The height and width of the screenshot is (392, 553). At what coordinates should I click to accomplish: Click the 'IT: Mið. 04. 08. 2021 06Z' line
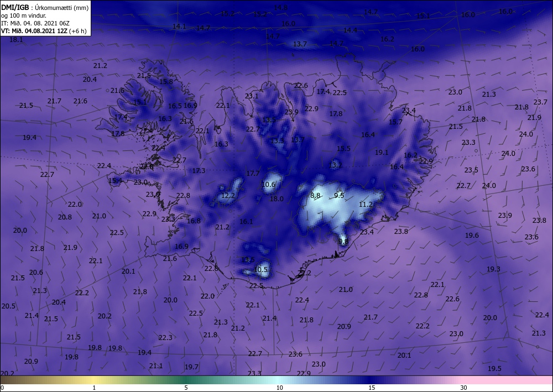pos(35,23)
